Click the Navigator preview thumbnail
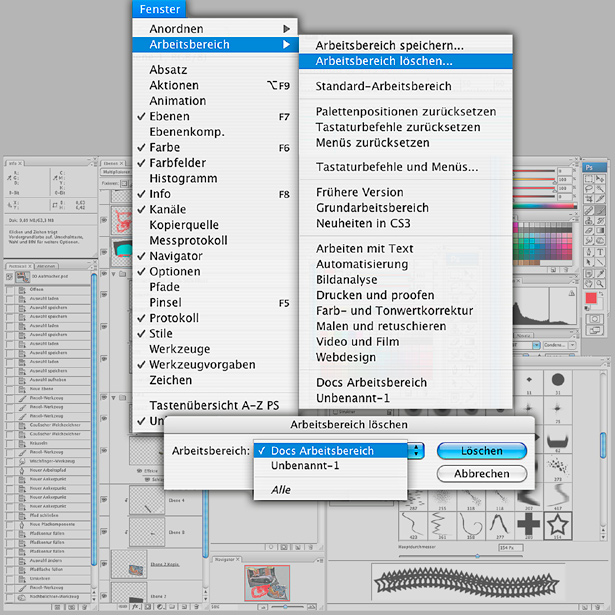The width and height of the screenshot is (615, 615). pos(267,583)
